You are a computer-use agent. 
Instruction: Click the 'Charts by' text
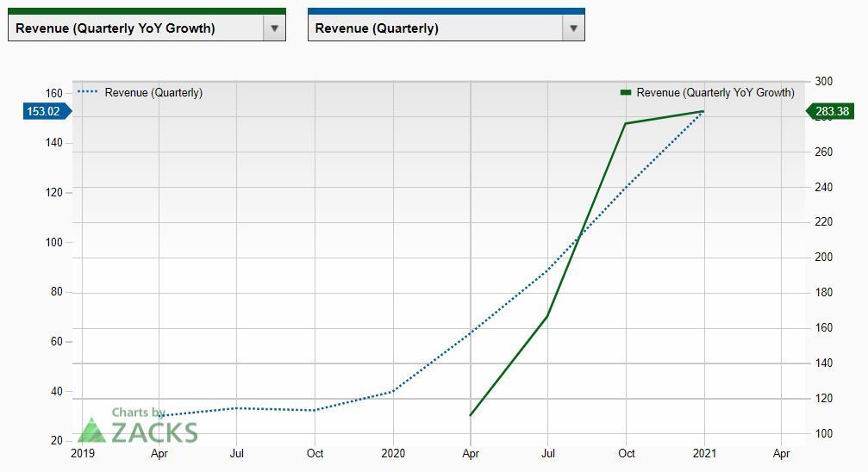138,413
